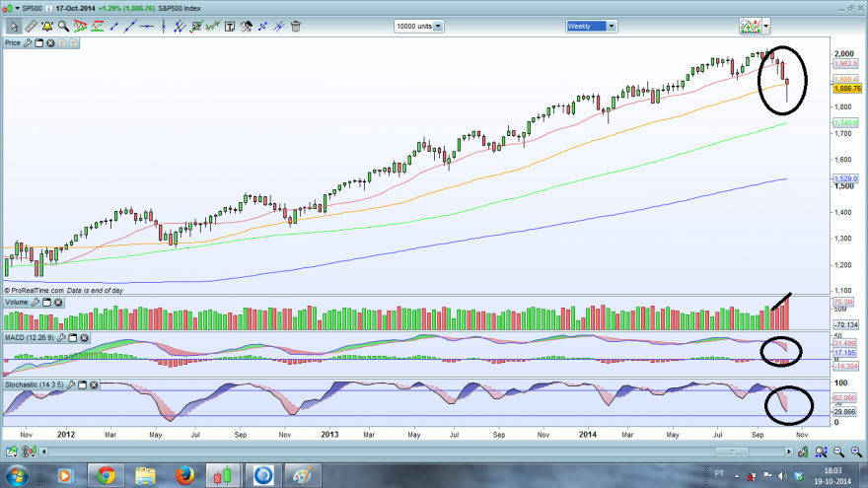Click the SP500 instrument info icon
This screenshot has width=868, height=488.
[48, 8]
